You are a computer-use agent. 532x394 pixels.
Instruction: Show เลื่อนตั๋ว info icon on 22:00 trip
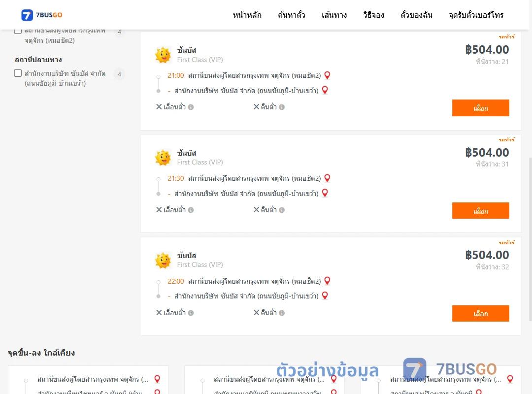[191, 313]
